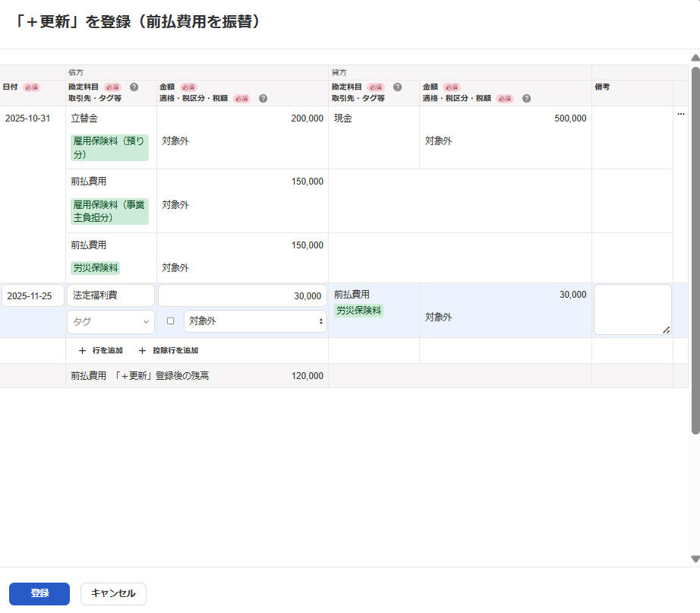Click the 雇用保険料（事業主負担分） tag
The height and width of the screenshot is (613, 700).
click(109, 211)
